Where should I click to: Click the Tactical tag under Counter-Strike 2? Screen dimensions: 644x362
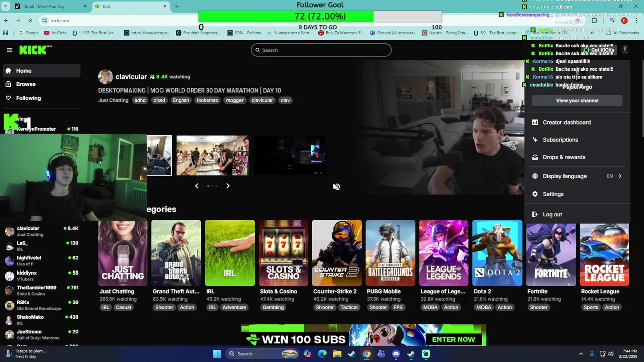pyautogui.click(x=349, y=307)
